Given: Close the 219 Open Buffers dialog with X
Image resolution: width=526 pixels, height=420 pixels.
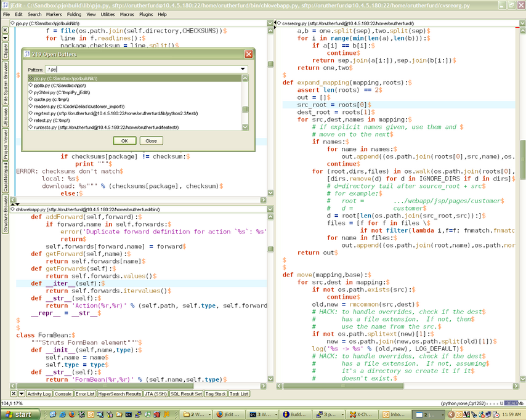Looking at the screenshot, I should click(249, 54).
